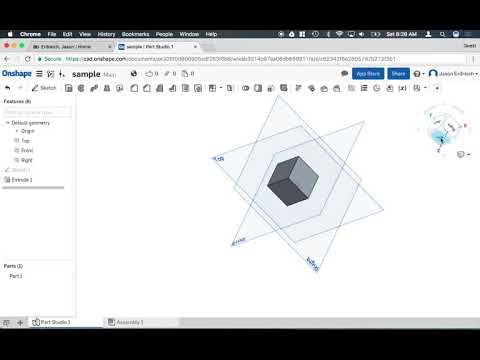The height and width of the screenshot is (360, 480).
Task: Reload the page in Chrome
Action: [x=28, y=59]
